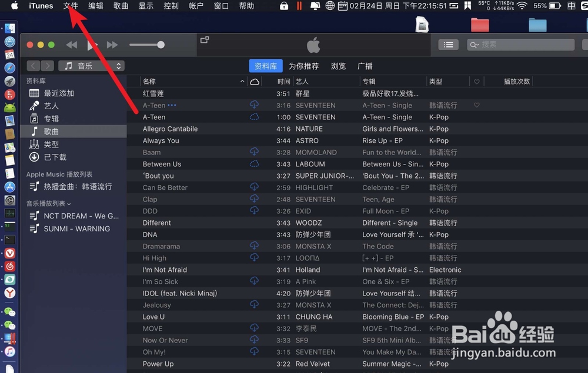The height and width of the screenshot is (373, 588).
Task: Open the 控制 menu
Action: point(171,6)
